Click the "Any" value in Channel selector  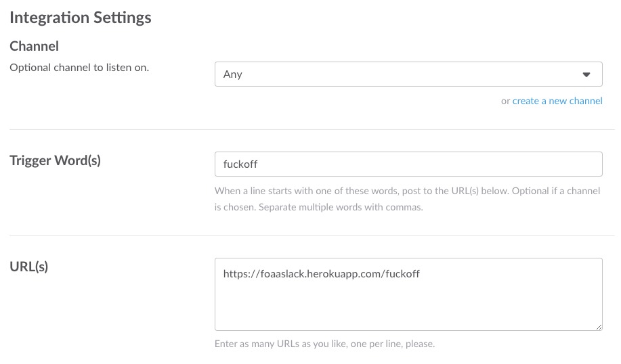point(233,74)
